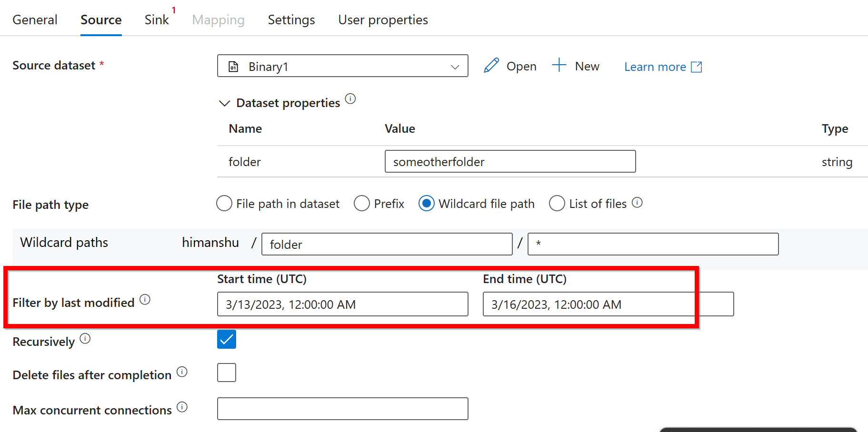This screenshot has height=432, width=868.
Task: Open the Learn more link
Action: tap(655, 67)
